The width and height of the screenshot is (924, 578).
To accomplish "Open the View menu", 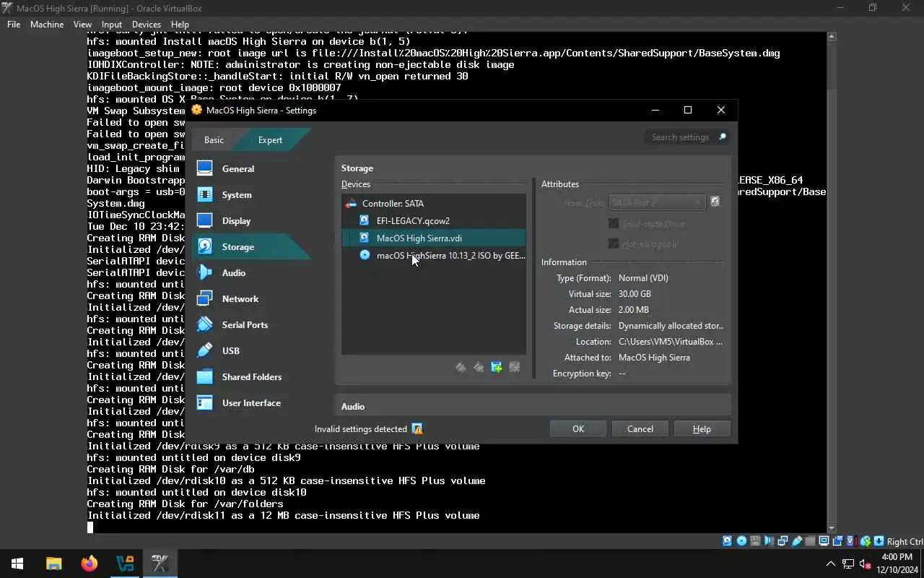I will [x=82, y=24].
